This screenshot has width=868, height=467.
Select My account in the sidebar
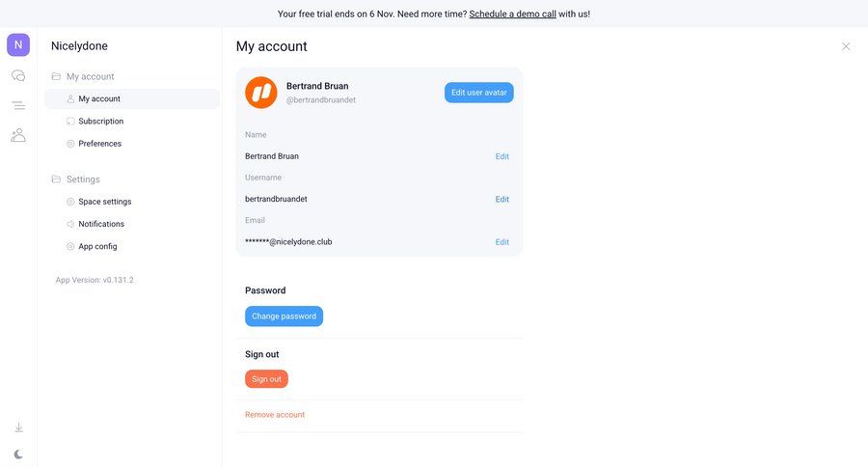tap(99, 98)
